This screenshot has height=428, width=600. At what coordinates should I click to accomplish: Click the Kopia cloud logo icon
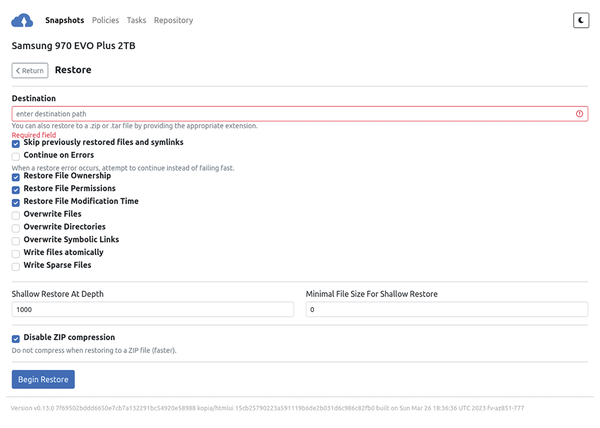pos(22,20)
